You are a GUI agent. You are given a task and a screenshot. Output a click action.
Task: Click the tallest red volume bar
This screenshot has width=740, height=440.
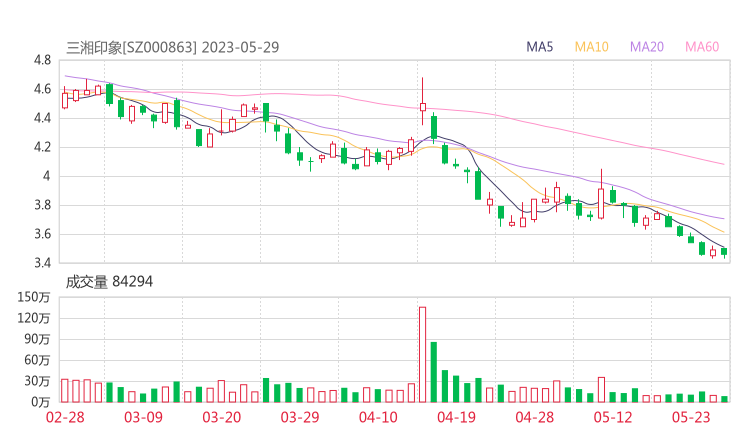[x=422, y=354]
